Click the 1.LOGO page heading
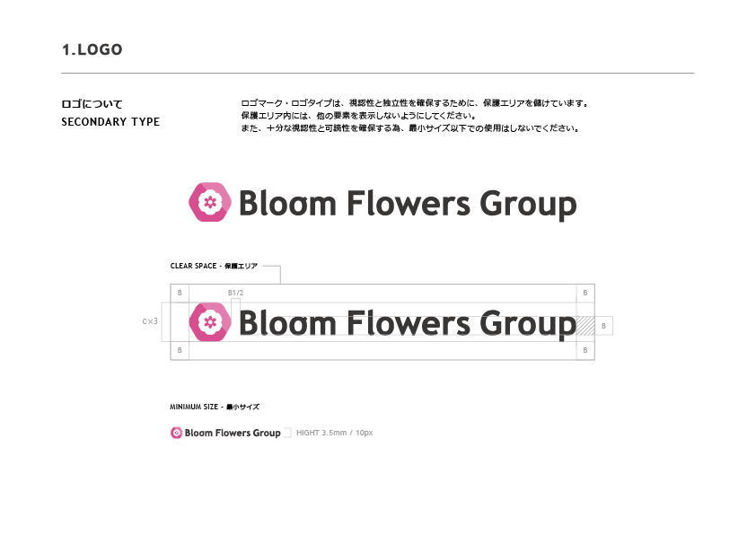This screenshot has height=535, width=756. coord(92,49)
